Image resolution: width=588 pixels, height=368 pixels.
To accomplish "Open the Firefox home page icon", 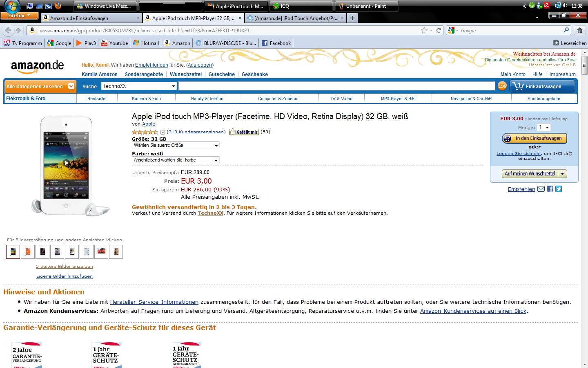I will point(579,30).
